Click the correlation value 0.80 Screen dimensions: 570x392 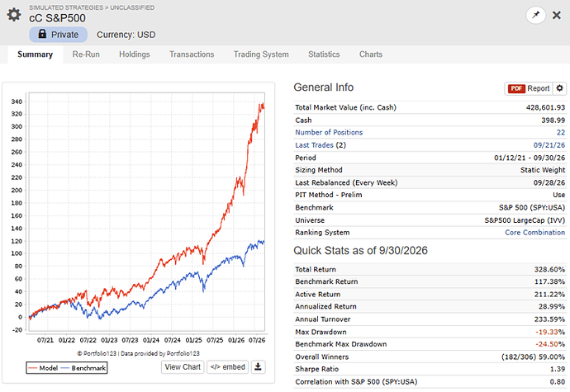559,382
